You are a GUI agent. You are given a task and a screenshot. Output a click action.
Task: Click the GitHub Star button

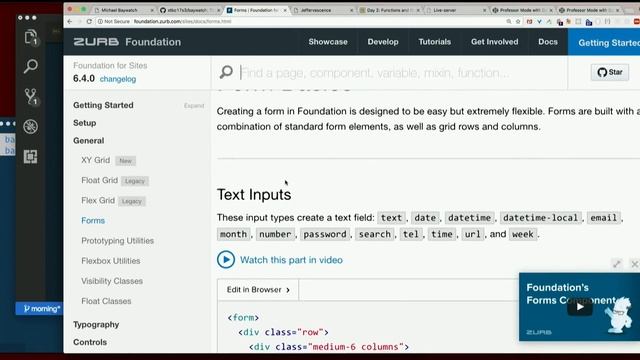click(610, 72)
